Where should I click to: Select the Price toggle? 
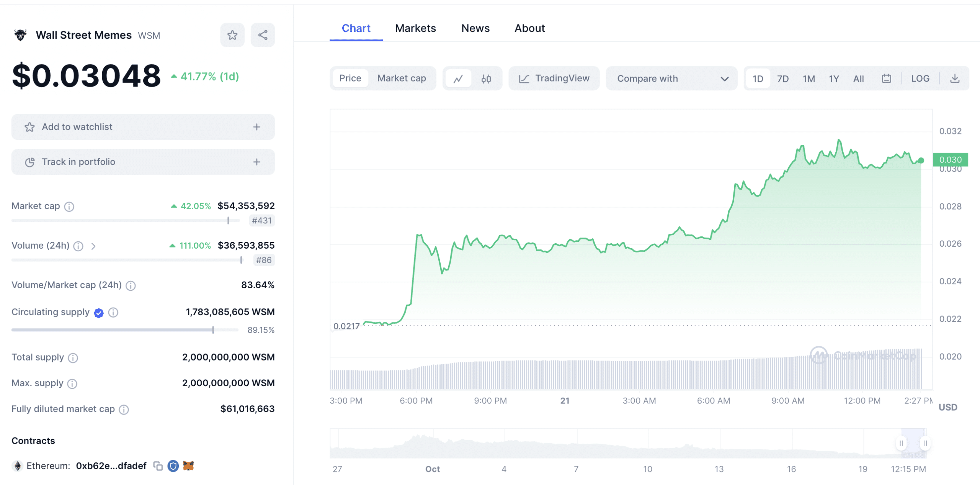(350, 78)
